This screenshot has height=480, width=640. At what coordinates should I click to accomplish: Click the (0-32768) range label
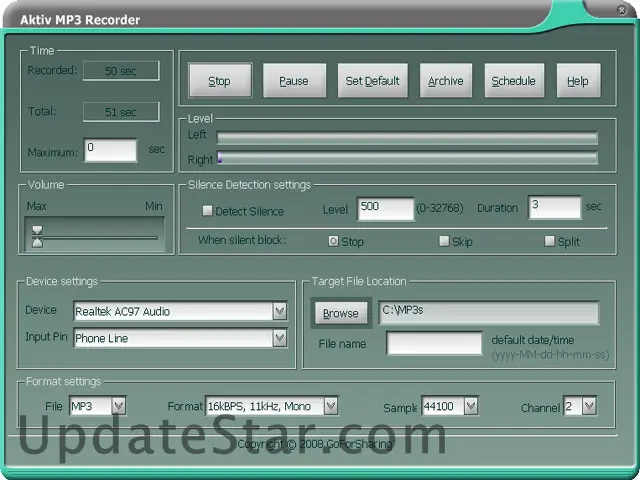click(440, 209)
